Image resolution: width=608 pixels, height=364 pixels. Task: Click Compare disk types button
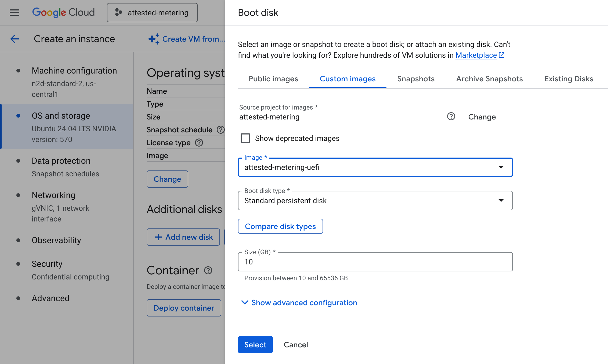click(280, 226)
